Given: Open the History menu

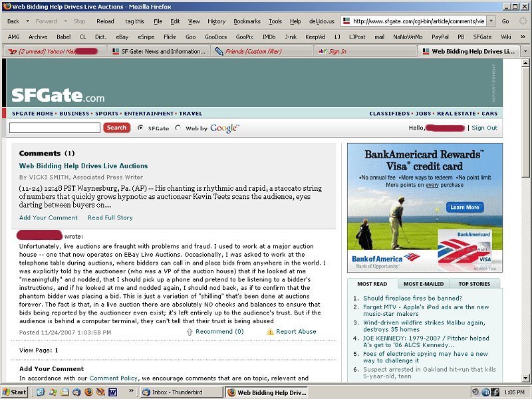Looking at the screenshot, I should pyautogui.click(x=217, y=21).
